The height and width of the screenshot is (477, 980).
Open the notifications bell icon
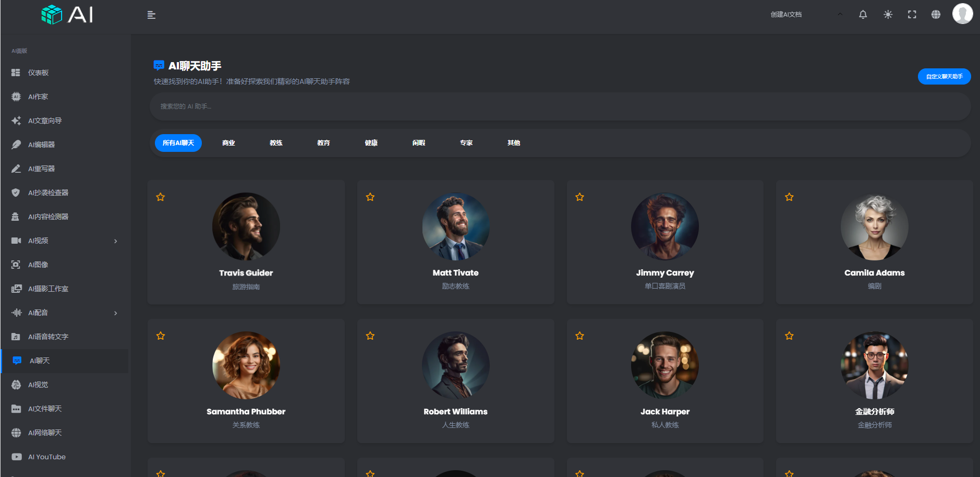coord(863,15)
